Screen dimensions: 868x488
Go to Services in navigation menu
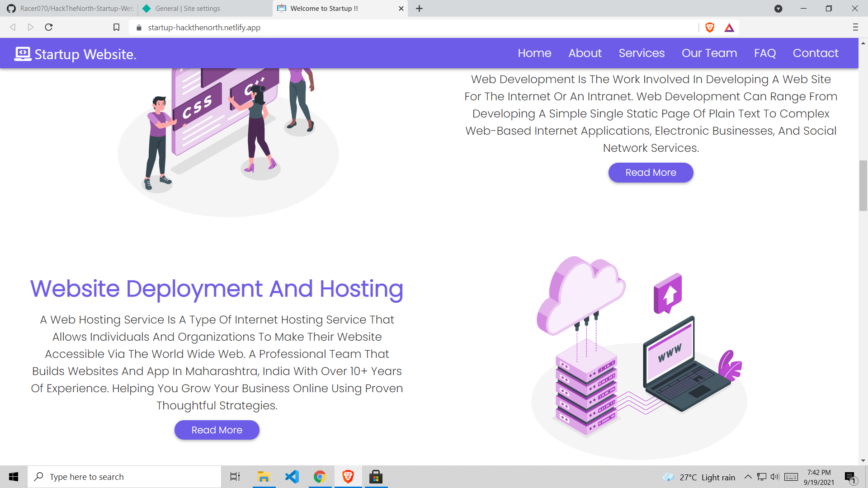pyautogui.click(x=642, y=53)
